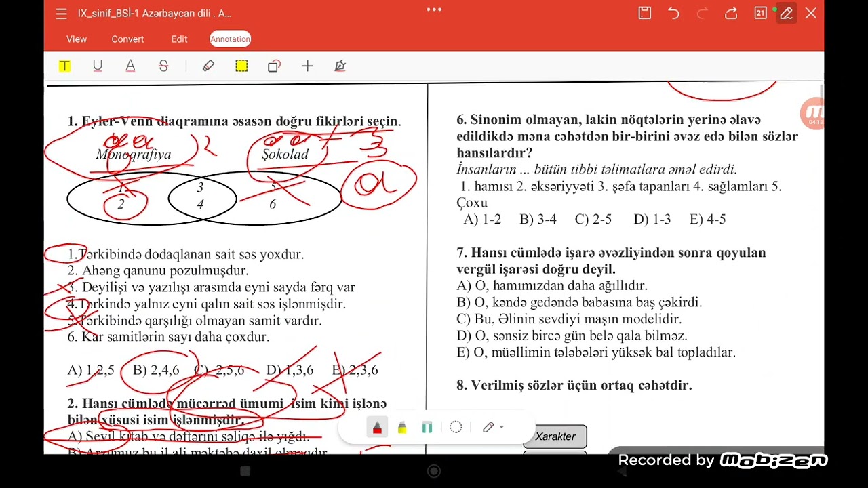Tap the Xarakter box in question 8
The image size is (868, 488).
[x=555, y=436]
